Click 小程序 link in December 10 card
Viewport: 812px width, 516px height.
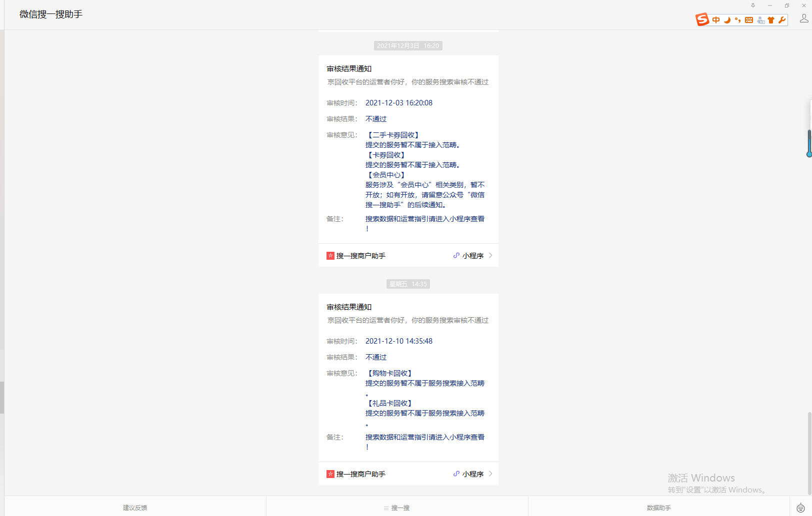tap(473, 474)
